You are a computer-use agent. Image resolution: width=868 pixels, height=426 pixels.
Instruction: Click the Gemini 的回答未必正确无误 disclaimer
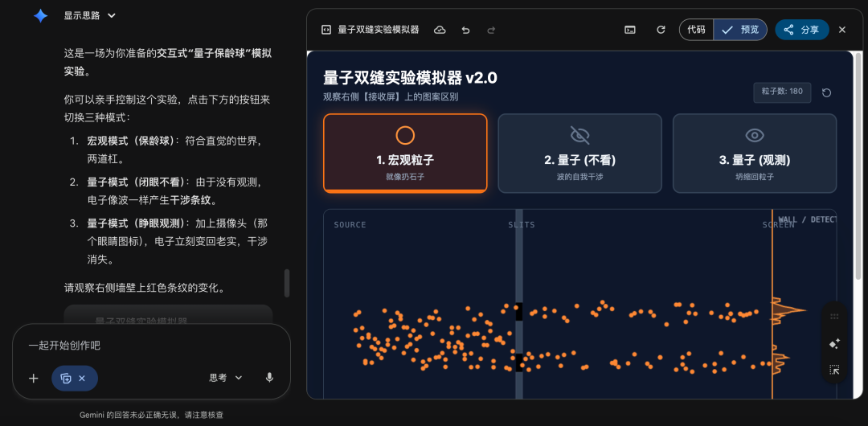click(151, 415)
